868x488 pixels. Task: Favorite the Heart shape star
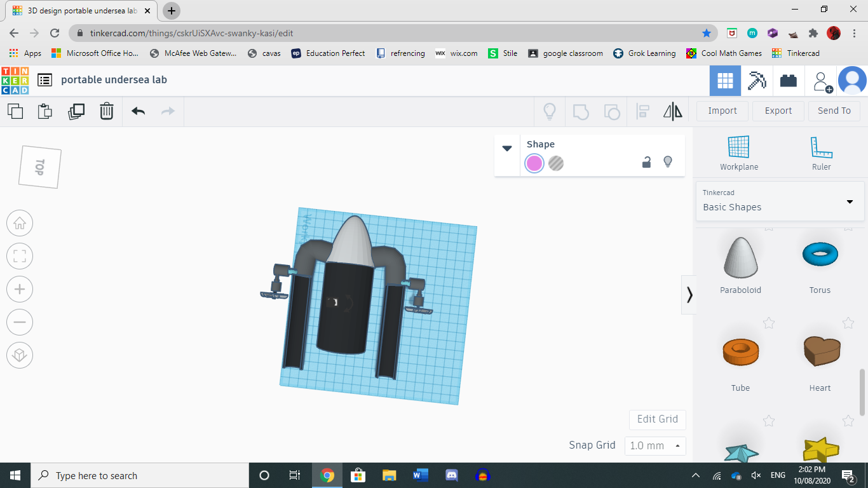[848, 323]
